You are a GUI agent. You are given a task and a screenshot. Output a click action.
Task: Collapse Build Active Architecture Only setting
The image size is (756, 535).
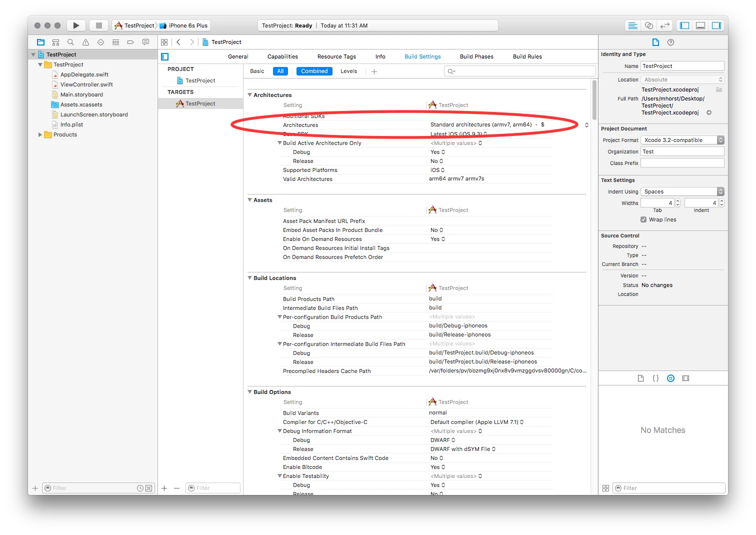pos(280,143)
